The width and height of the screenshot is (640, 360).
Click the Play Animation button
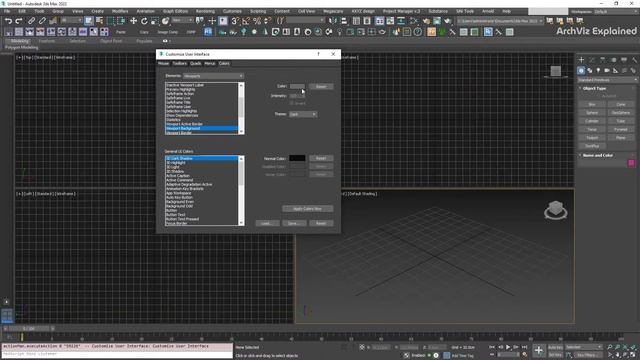coord(508,347)
